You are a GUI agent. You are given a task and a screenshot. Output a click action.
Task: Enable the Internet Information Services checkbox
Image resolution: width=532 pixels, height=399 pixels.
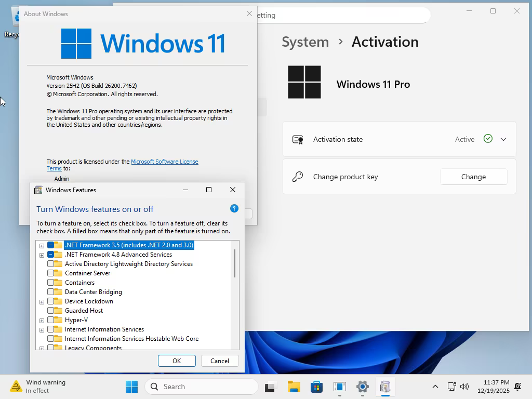coord(50,329)
